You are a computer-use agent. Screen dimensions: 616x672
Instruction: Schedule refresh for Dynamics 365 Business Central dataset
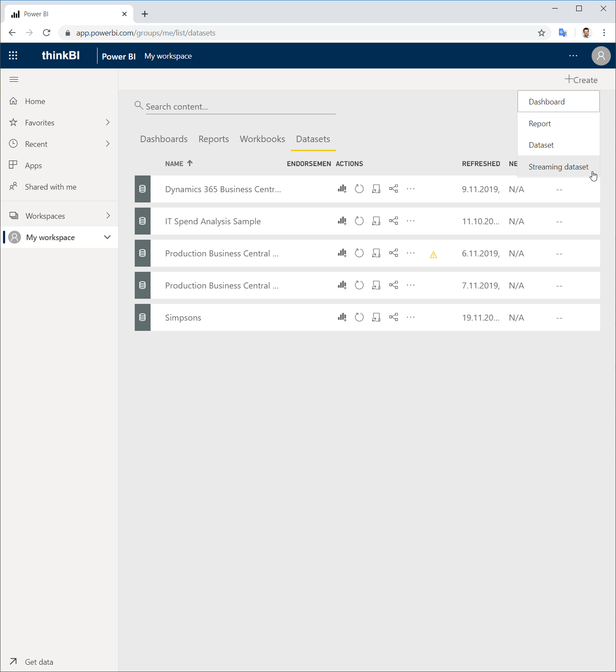[376, 189]
